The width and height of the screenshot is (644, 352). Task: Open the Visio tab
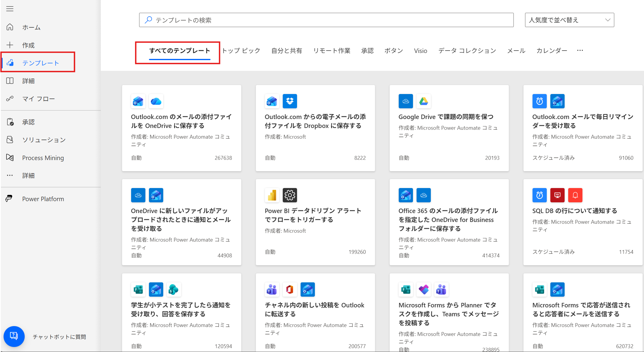(421, 51)
